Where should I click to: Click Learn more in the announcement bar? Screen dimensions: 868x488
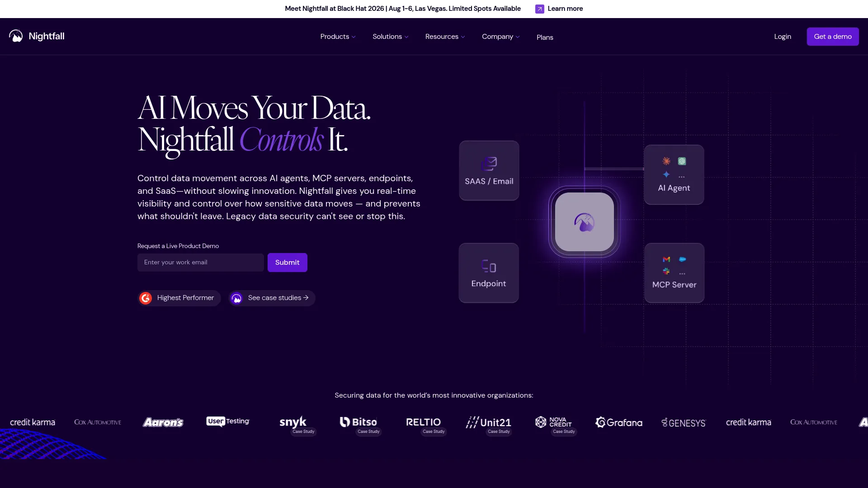coord(565,9)
